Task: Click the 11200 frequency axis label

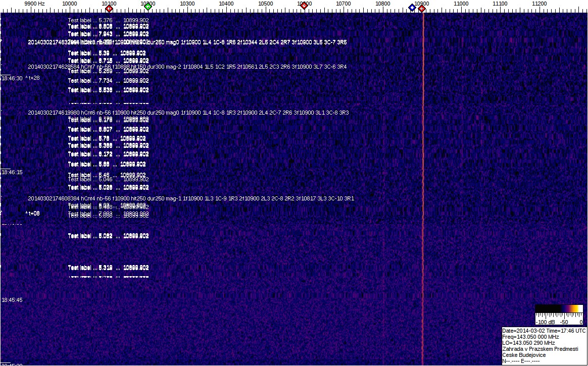Action: [539, 4]
